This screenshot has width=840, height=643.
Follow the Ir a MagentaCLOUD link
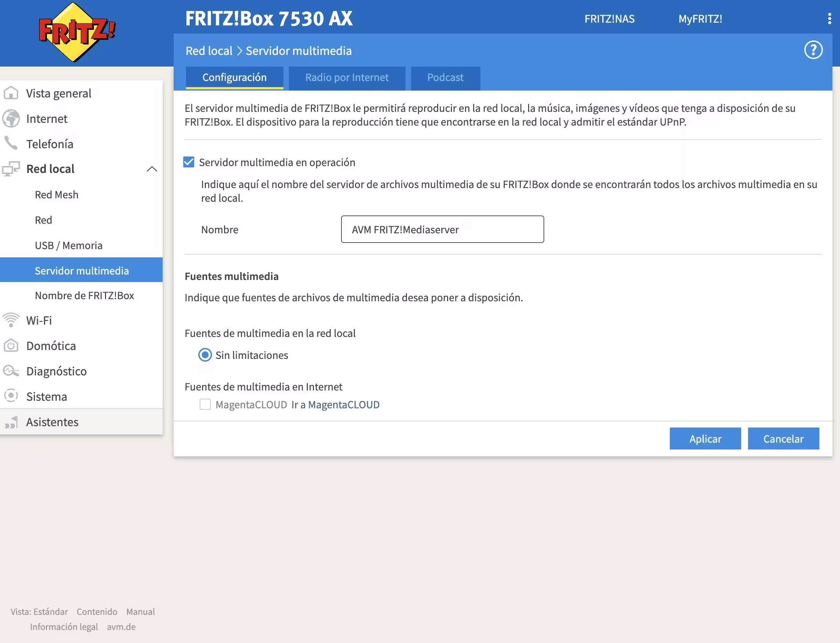pos(336,404)
